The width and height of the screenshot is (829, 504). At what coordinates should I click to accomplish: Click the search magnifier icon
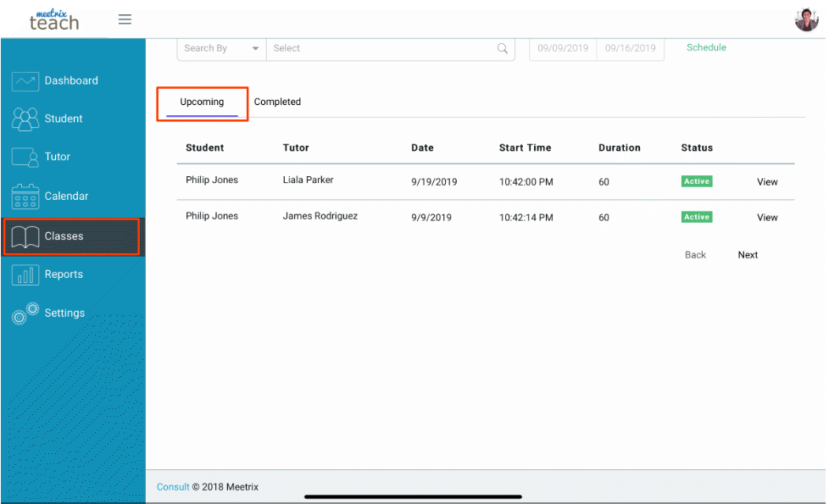(502, 48)
